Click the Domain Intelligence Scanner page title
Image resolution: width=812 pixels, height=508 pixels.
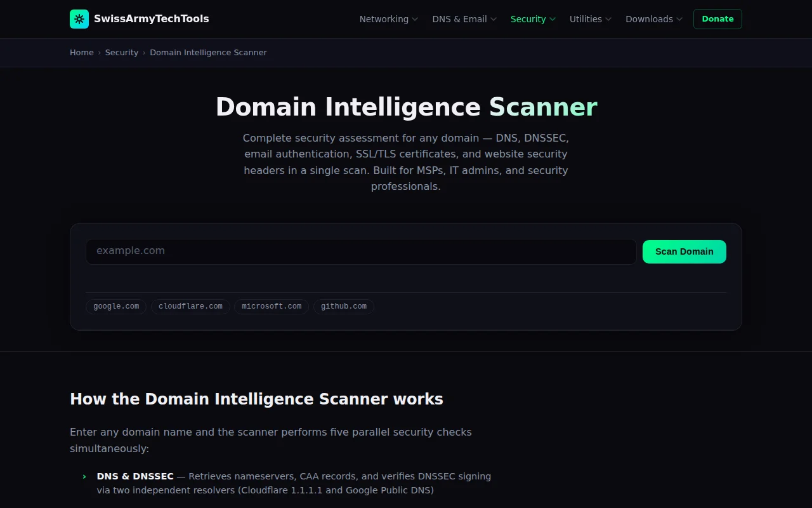406,107
